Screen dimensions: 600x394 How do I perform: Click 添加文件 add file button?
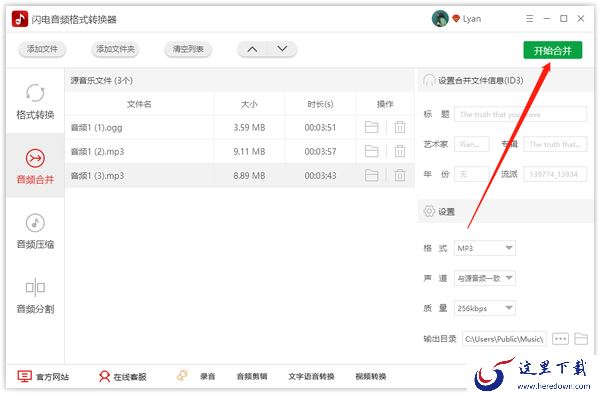pyautogui.click(x=42, y=49)
